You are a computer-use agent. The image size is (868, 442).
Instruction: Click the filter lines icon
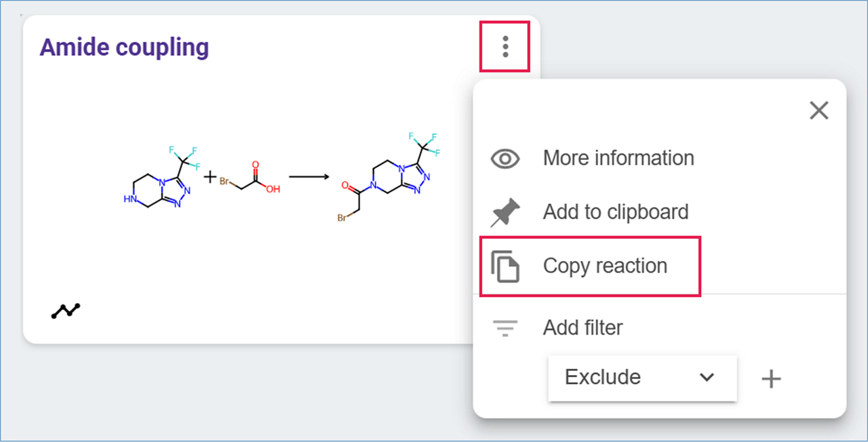click(505, 328)
